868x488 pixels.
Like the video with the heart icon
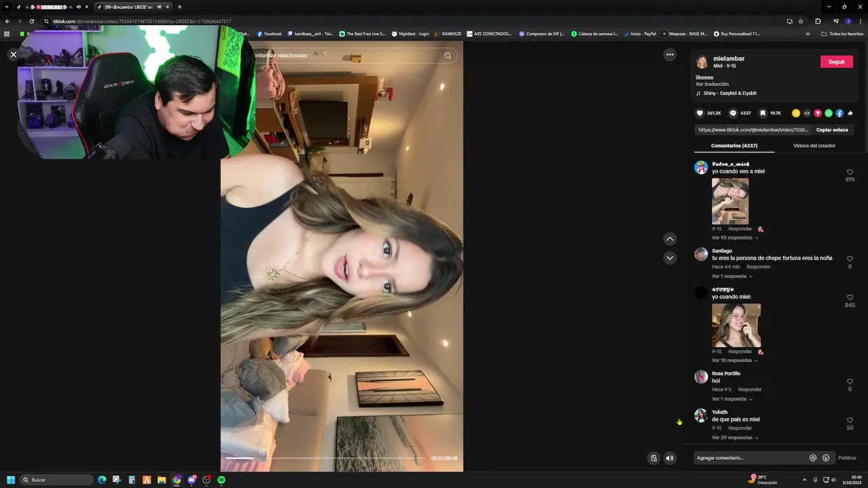[700, 113]
